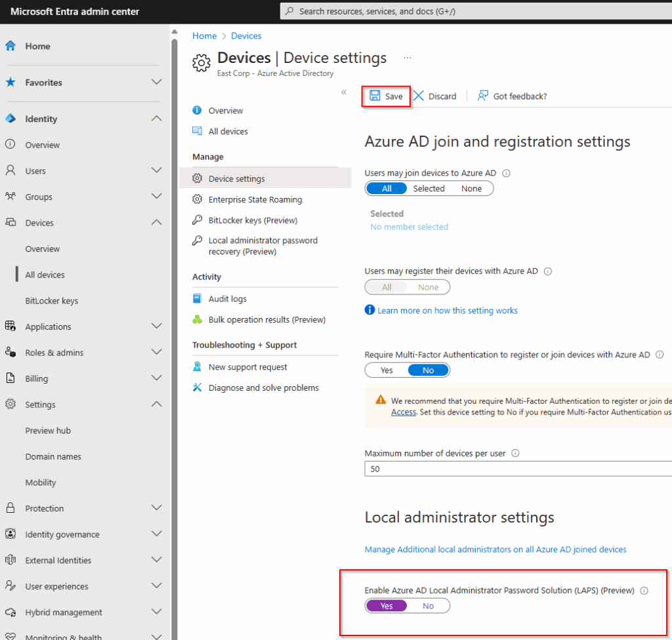
Task: Open Manage Additional local administrators link
Action: (x=494, y=550)
